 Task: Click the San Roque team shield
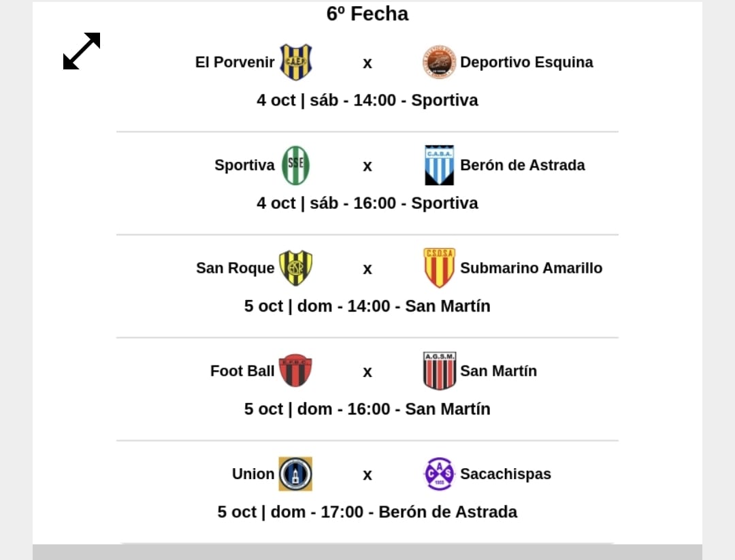pos(295,268)
